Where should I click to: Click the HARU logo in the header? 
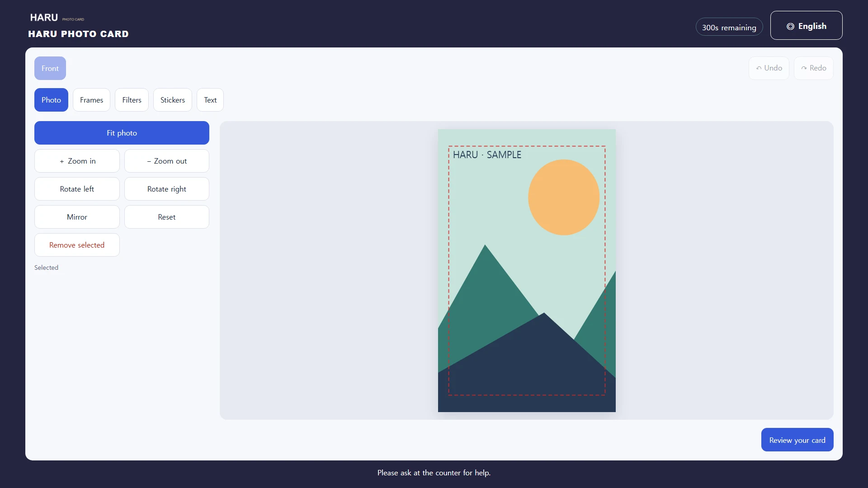click(x=57, y=18)
